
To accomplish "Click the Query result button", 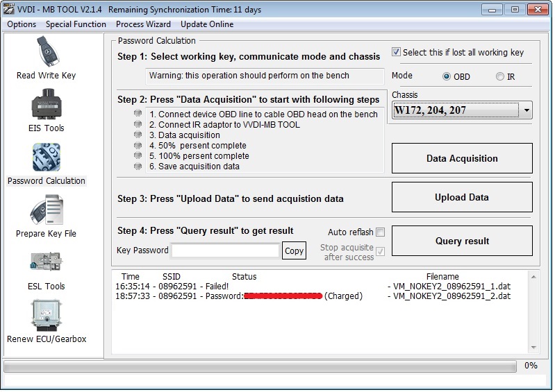I will (462, 241).
